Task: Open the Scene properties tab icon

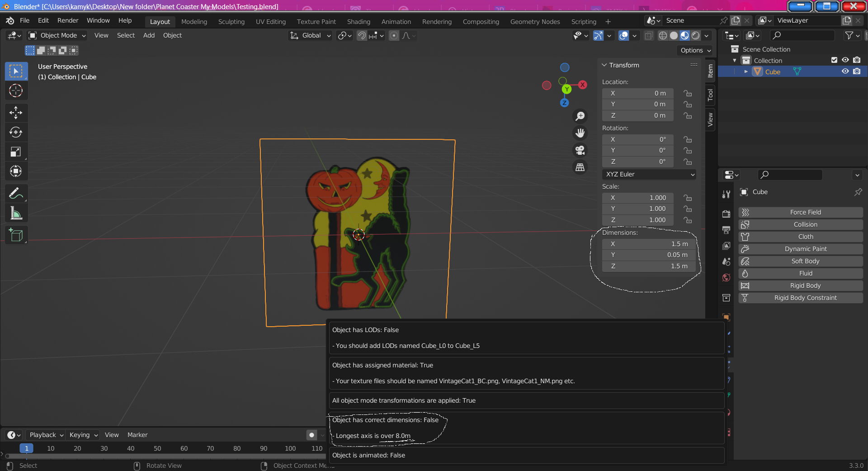Action: (726, 262)
